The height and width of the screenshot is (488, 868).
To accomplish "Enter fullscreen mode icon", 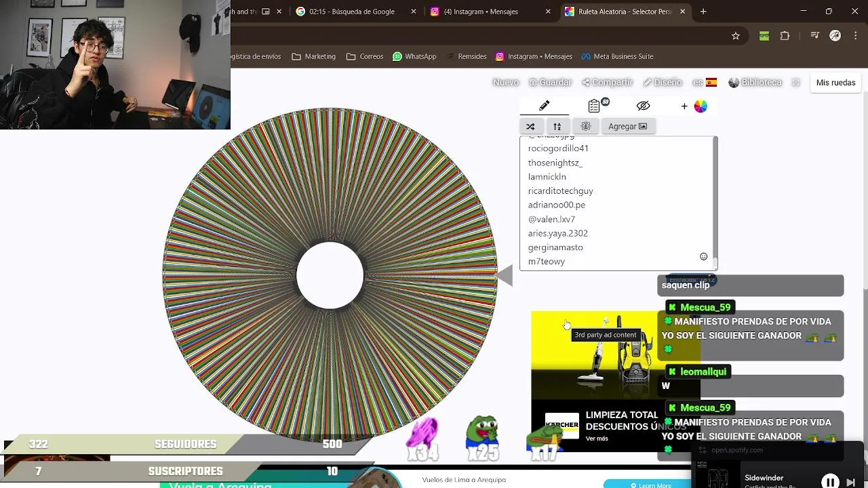I will tap(796, 82).
